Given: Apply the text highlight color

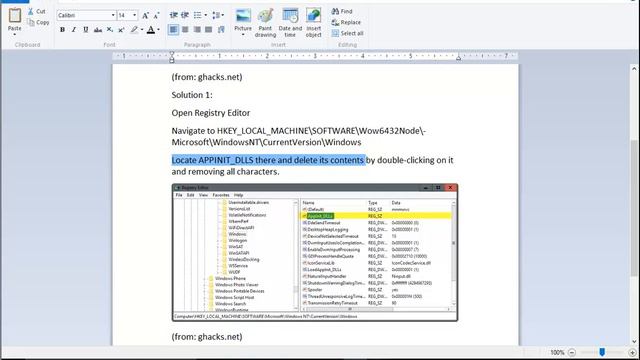Looking at the screenshot, I should pyautogui.click(x=134, y=29).
